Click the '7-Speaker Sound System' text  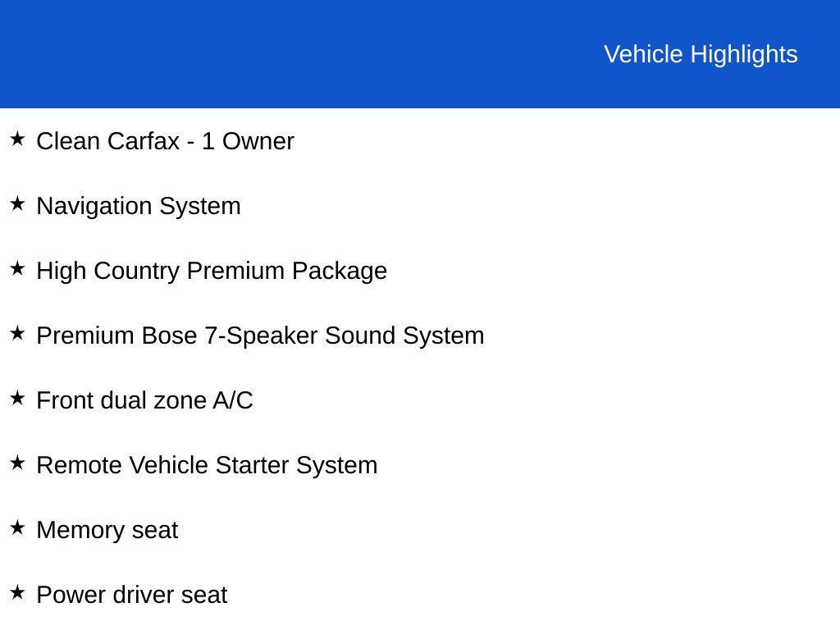pyautogui.click(x=345, y=336)
